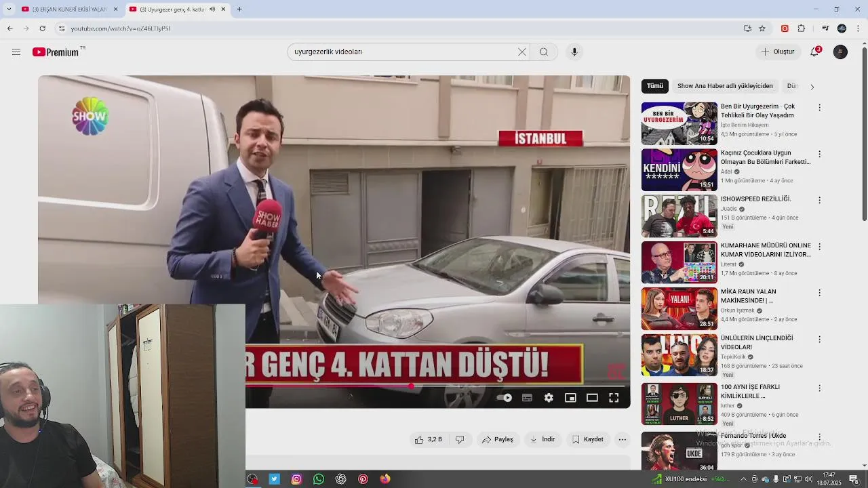This screenshot has width=868, height=488.
Task: Switch to ERŞAN KUNERİ browser tab
Action: pyautogui.click(x=69, y=9)
